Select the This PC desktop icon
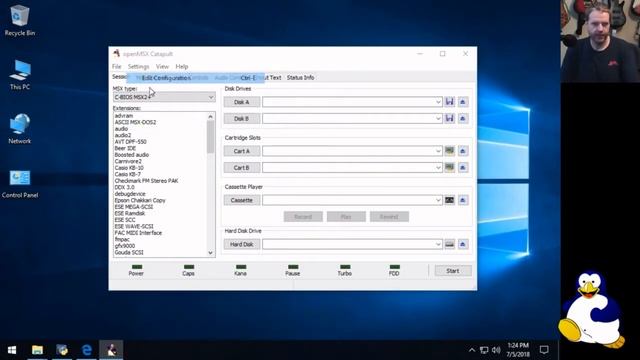The width and height of the screenshot is (640, 360). coord(20,74)
